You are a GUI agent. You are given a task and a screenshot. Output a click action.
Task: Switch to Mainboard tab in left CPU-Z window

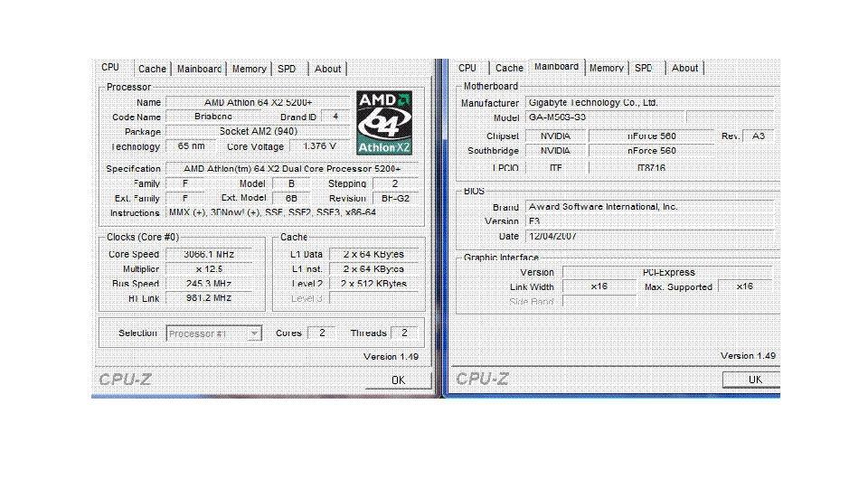(x=199, y=69)
